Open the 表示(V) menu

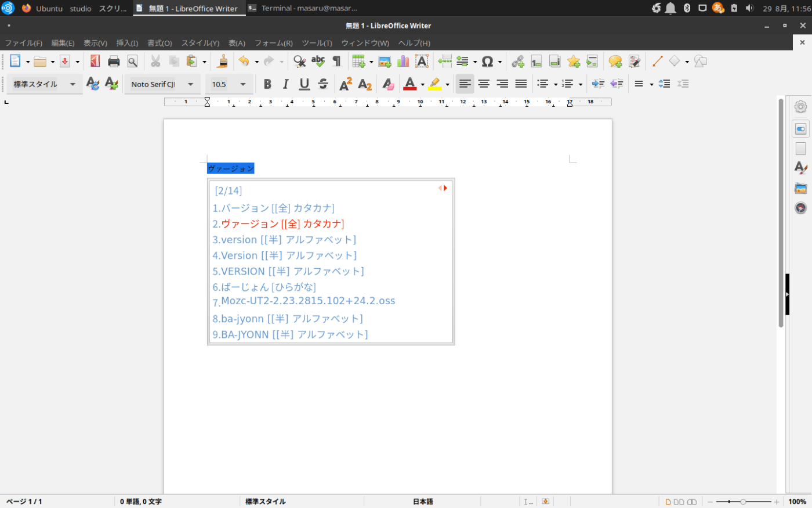tap(95, 43)
